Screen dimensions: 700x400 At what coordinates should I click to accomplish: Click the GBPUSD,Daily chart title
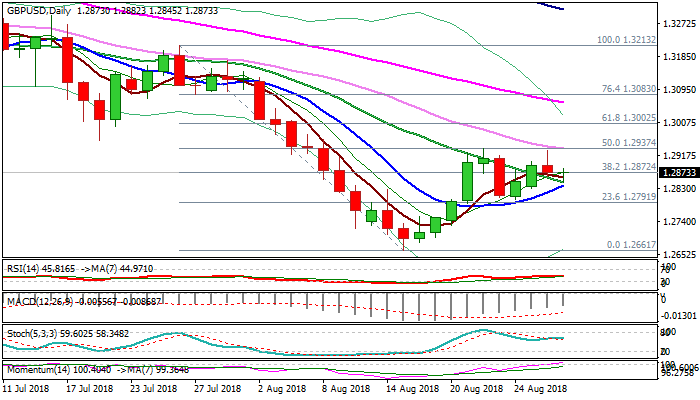[38, 7]
